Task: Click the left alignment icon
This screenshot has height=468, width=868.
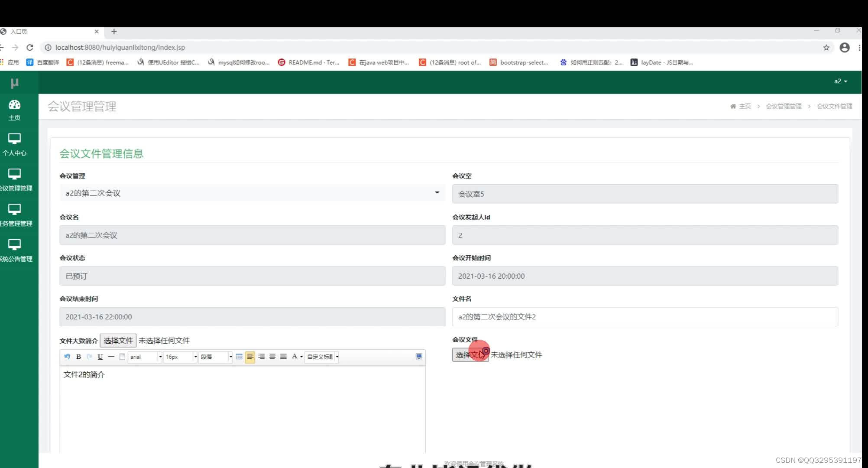Action: tap(250, 356)
